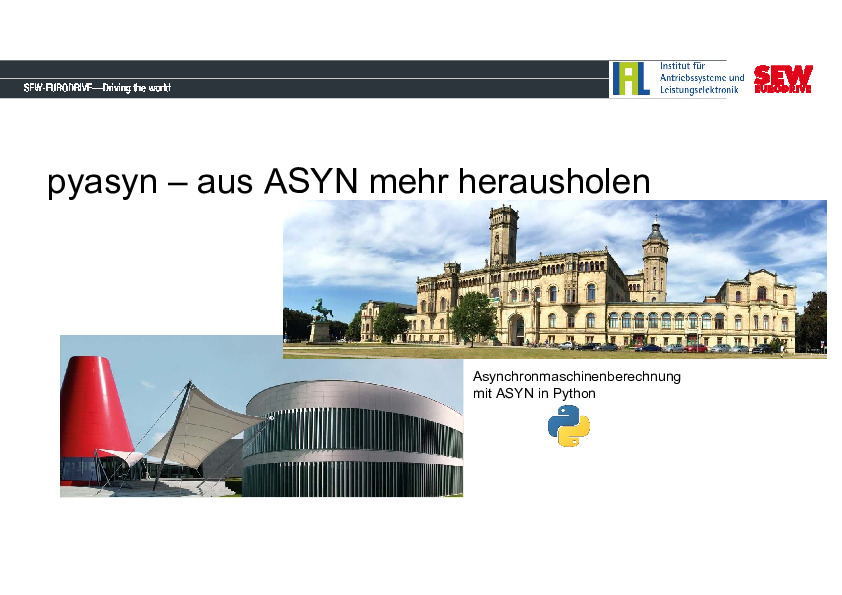Click the 'Asynchronmaschinenberechnung' text line
Screen dimensions: 842x595
(576, 377)
